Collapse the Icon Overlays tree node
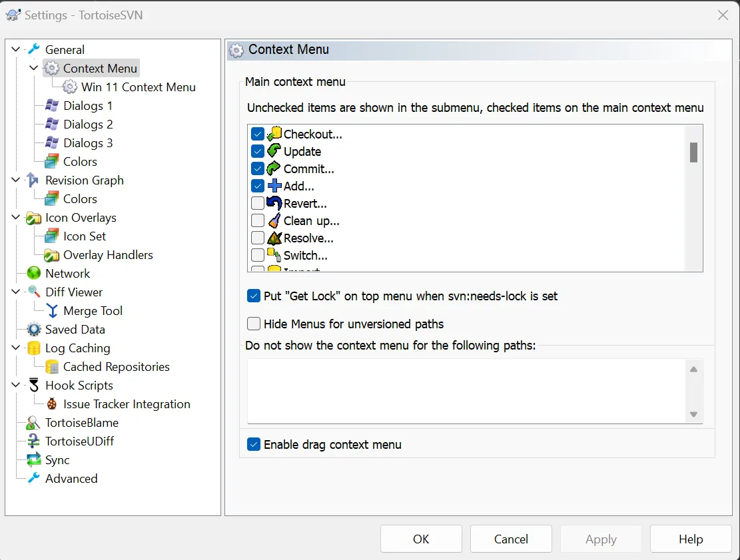Image resolution: width=740 pixels, height=560 pixels. pyautogui.click(x=15, y=217)
